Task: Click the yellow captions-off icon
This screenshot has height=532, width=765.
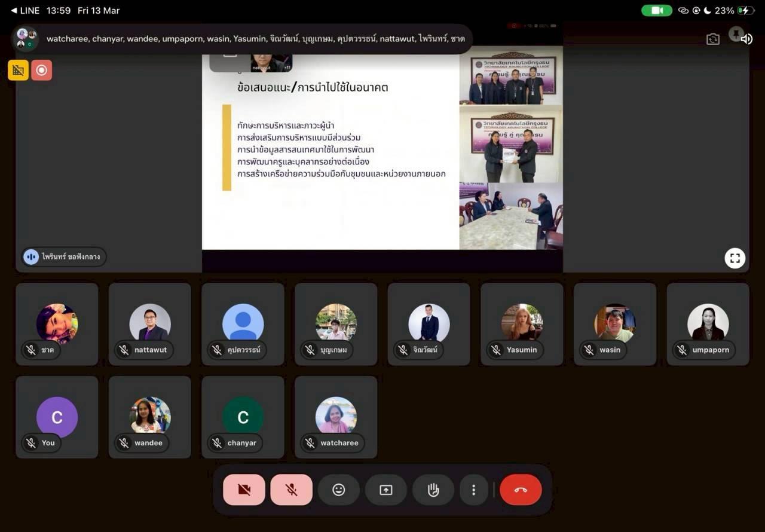Action: (x=18, y=70)
